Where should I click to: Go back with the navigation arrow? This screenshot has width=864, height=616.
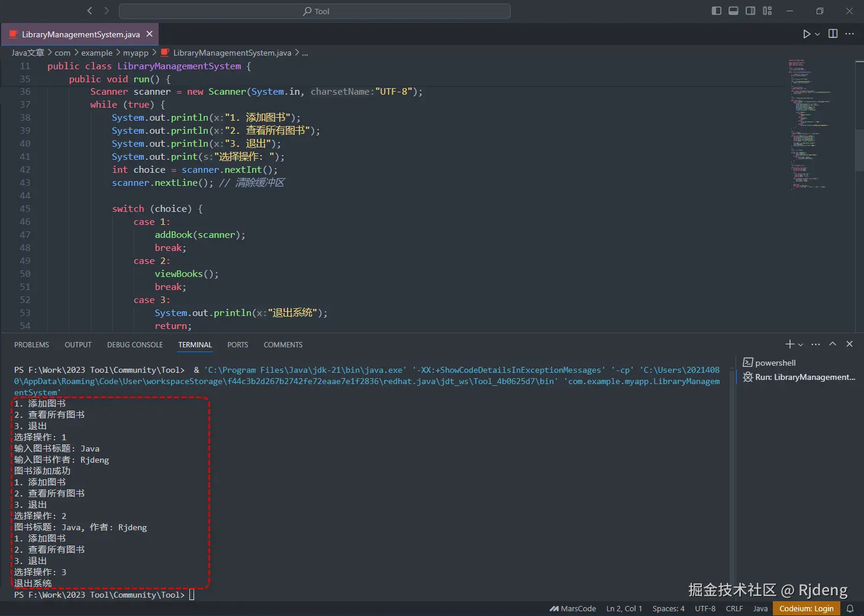(x=90, y=11)
